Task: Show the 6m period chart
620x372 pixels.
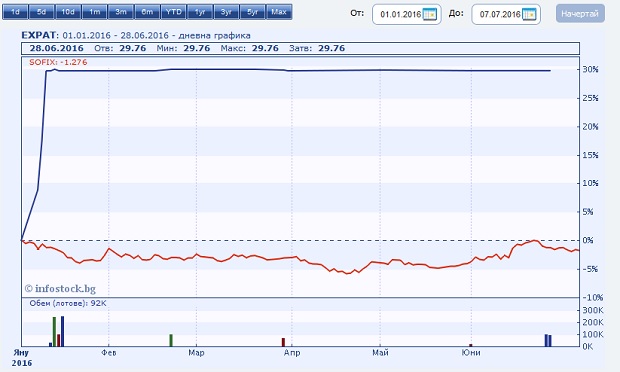Action: 147,12
